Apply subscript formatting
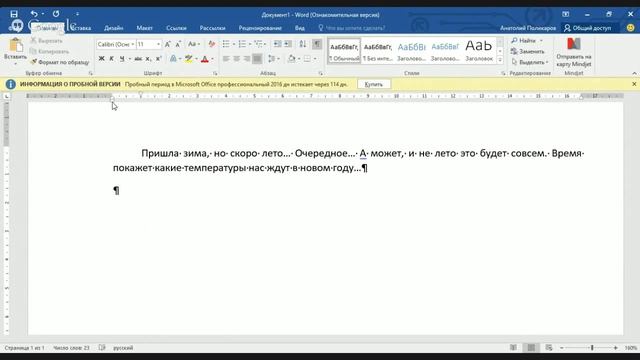Image resolution: width=640 pixels, height=360 pixels. pyautogui.click(x=149, y=59)
